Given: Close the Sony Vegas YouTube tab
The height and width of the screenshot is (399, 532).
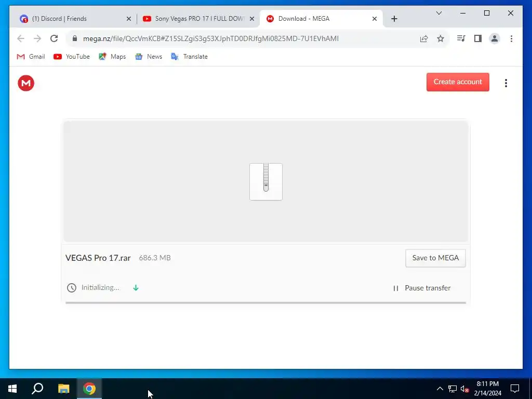Looking at the screenshot, I should pyautogui.click(x=252, y=19).
